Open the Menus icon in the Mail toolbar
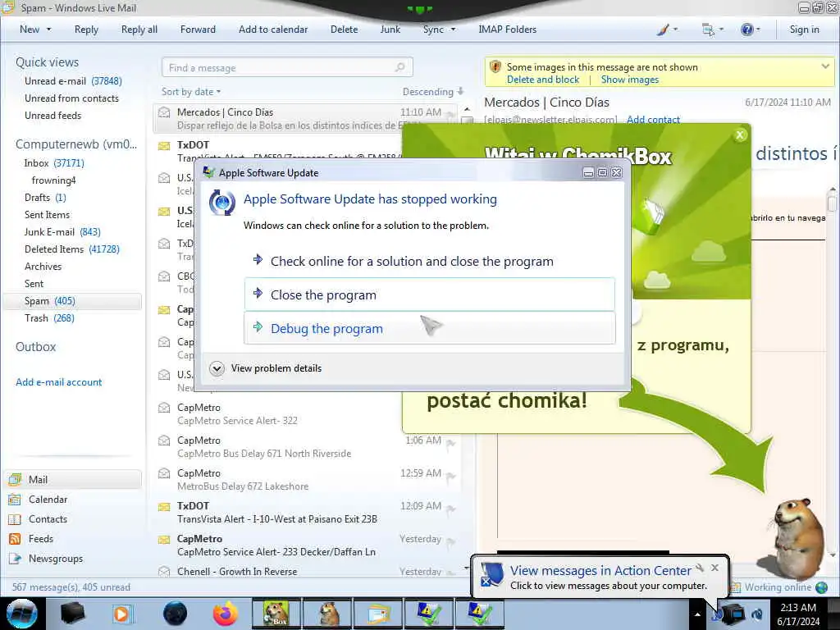 708,30
